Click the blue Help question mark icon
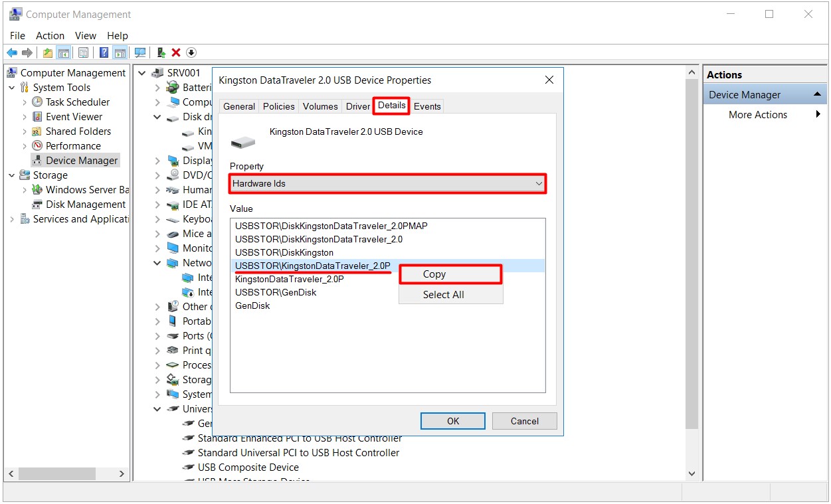The height and width of the screenshot is (504, 831). point(104,52)
